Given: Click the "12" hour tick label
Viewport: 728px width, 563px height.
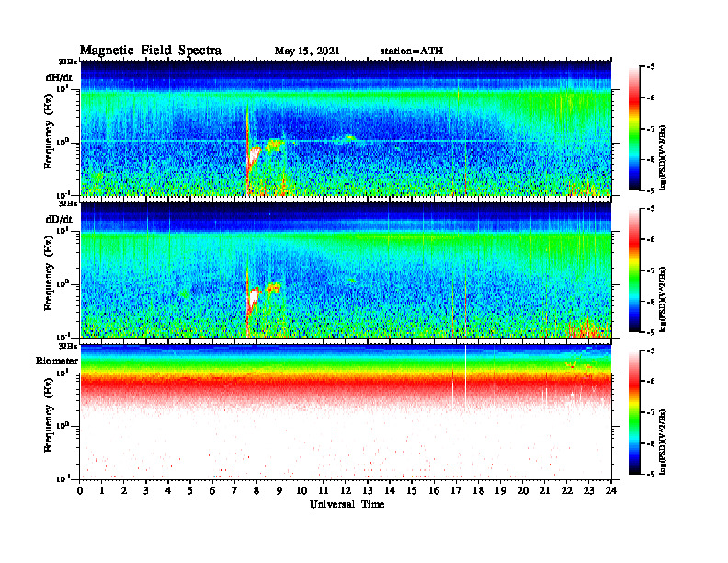Looking at the screenshot, I should [x=345, y=490].
